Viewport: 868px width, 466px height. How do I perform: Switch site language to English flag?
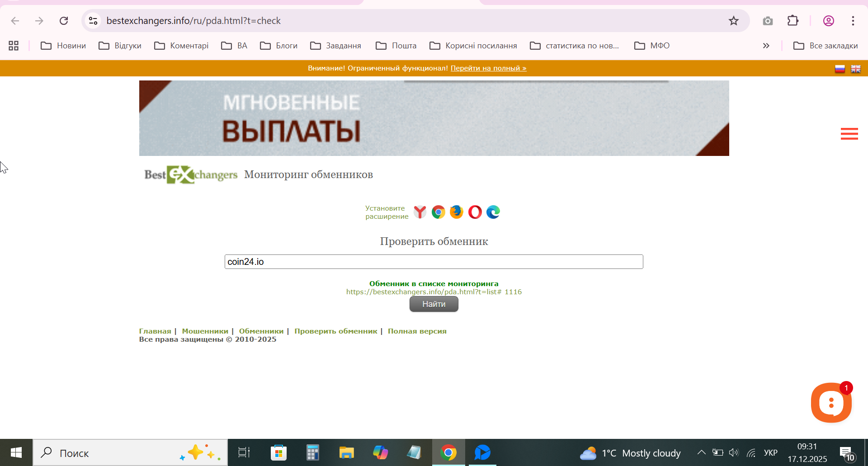coord(856,69)
